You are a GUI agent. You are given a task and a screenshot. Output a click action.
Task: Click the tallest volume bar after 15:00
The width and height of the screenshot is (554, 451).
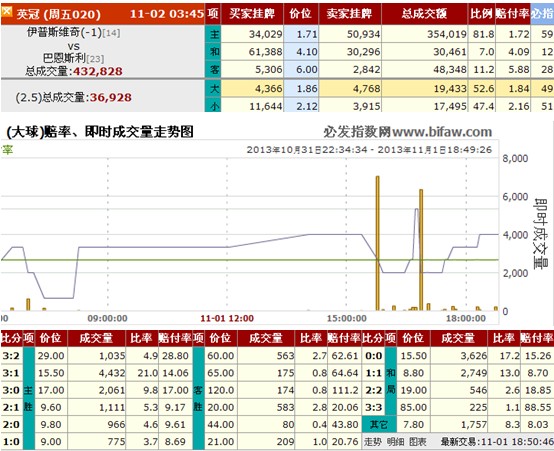coord(377,243)
